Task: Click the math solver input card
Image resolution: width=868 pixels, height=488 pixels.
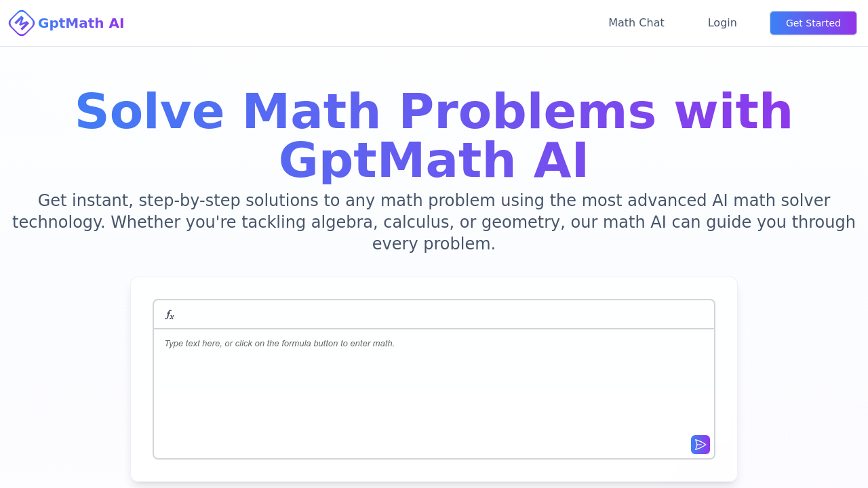Action: tap(433, 378)
